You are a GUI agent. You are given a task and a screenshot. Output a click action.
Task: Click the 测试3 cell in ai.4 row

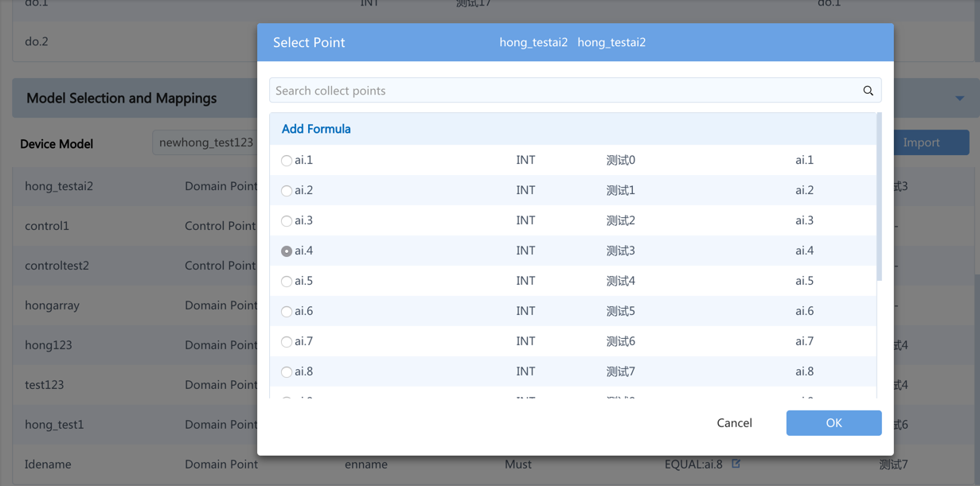(x=620, y=251)
